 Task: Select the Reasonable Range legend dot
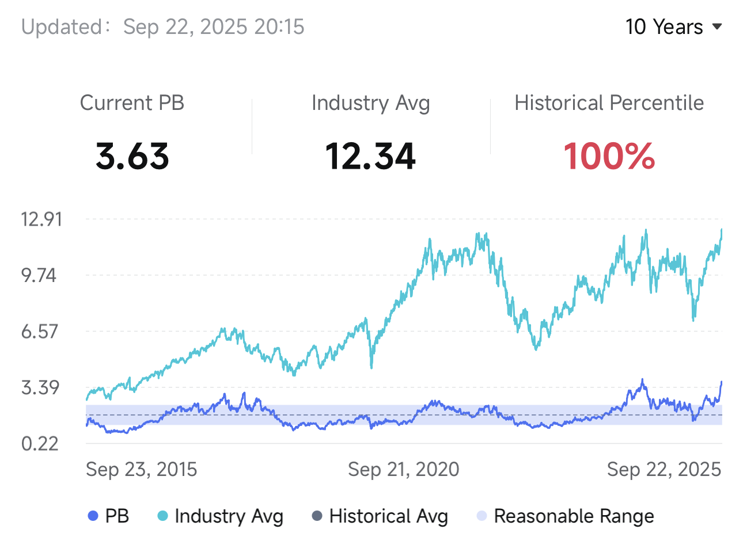[480, 516]
